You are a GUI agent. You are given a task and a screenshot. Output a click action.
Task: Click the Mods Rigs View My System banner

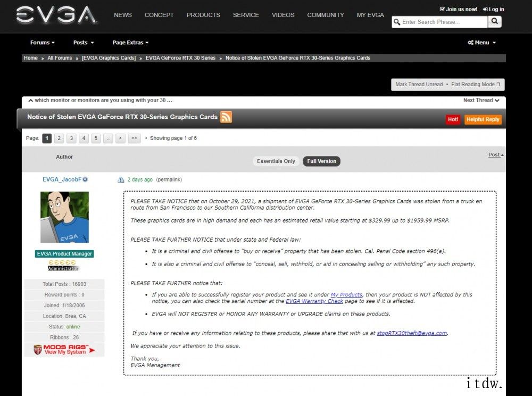click(64, 350)
